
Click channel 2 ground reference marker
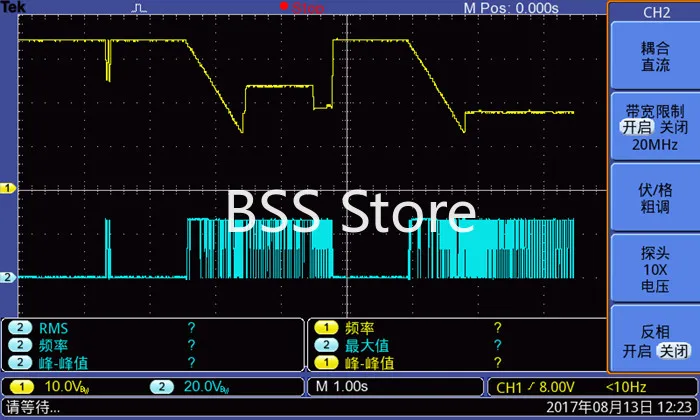pos(7,277)
